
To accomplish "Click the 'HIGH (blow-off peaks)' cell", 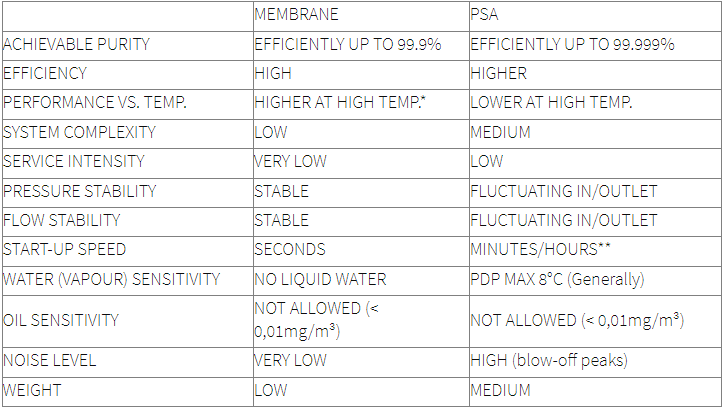I will [x=548, y=361].
